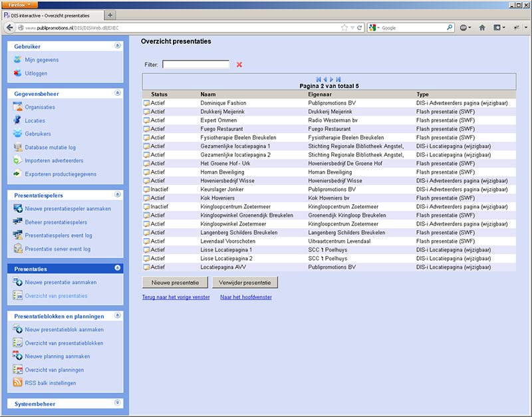Click the Nieuwe presentatie button
This screenshot has width=532, height=417.
click(x=175, y=283)
